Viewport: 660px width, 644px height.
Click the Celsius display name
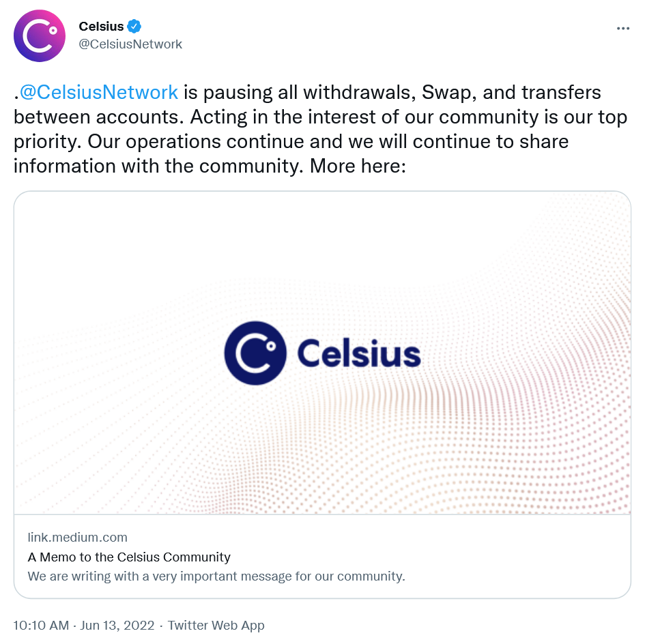pos(101,27)
